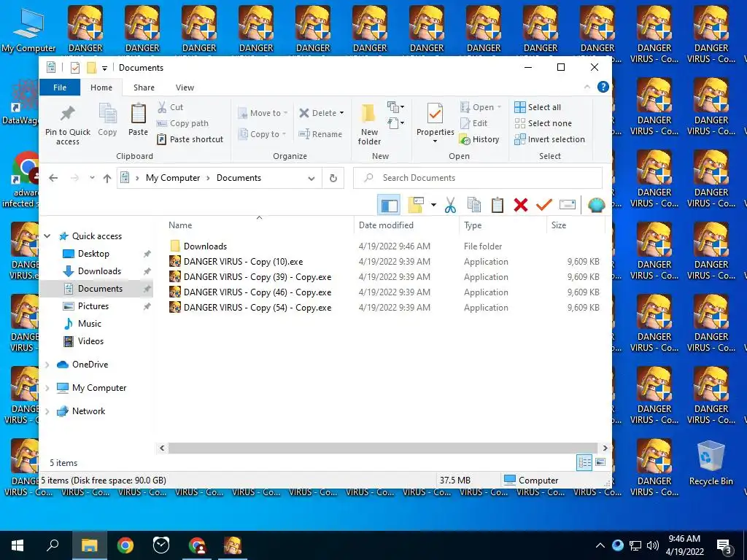Collapse the ribbon with the chevron

click(x=587, y=87)
